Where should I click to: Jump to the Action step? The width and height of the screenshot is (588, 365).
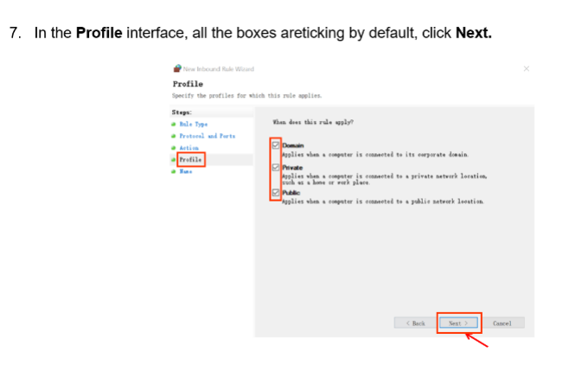click(x=189, y=148)
